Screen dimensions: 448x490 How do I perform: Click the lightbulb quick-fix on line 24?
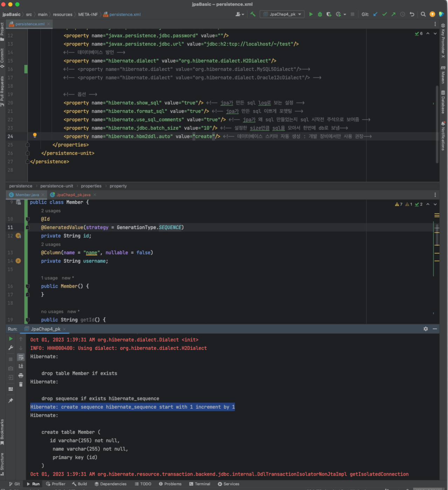(35, 135)
